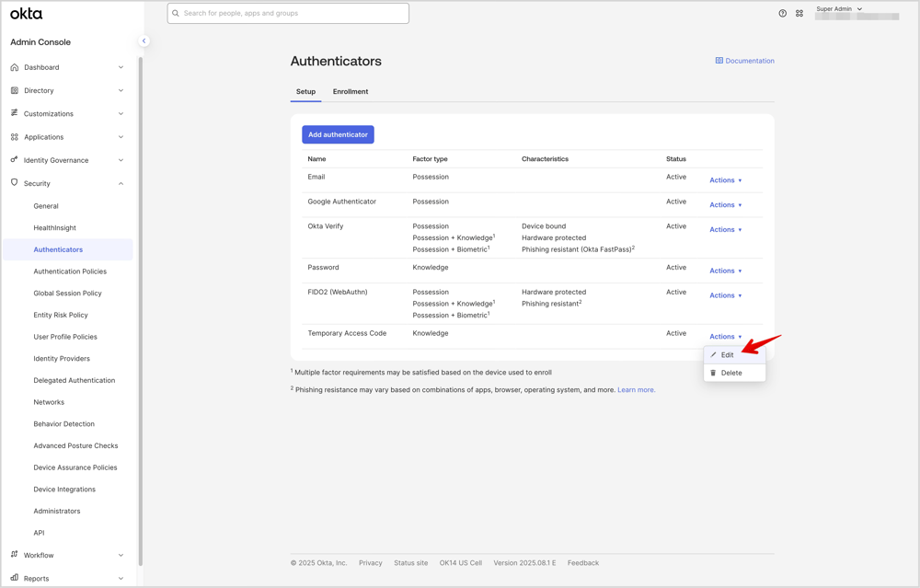Click the Temporary Access Code name cell
920x588 pixels.
pyautogui.click(x=347, y=333)
